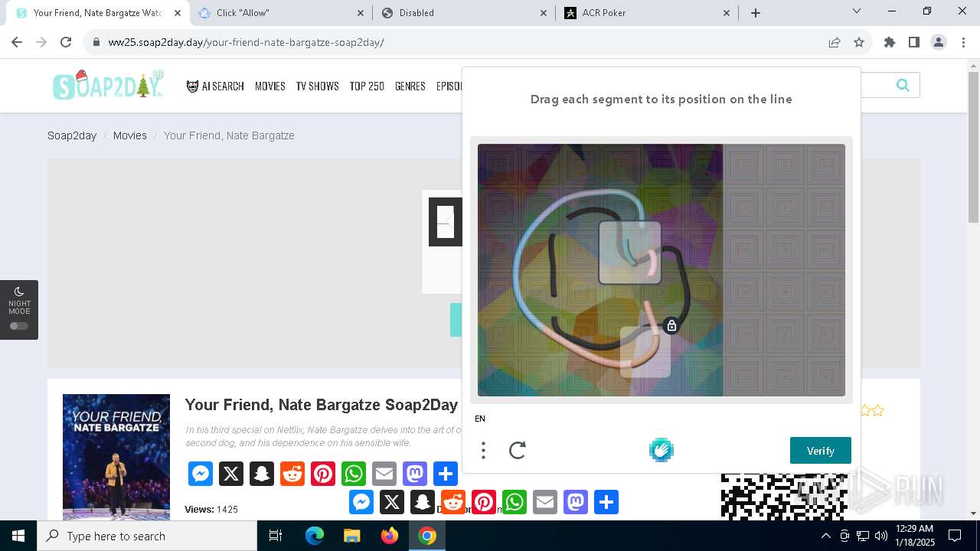This screenshot has width=980, height=551.
Task: Open Windows Start menu
Action: pos(18,536)
